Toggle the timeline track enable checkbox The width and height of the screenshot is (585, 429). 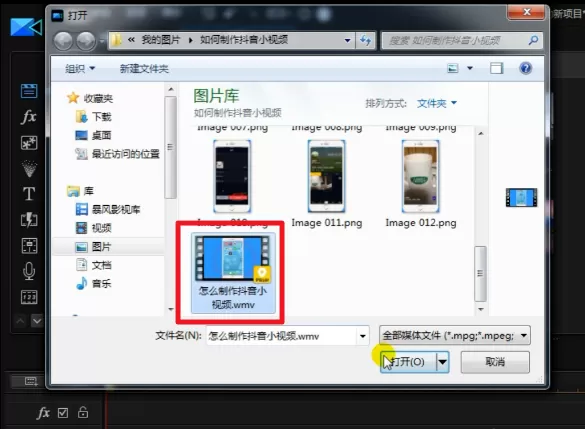click(63, 413)
